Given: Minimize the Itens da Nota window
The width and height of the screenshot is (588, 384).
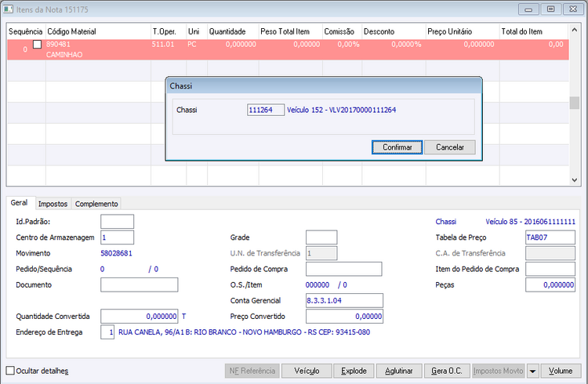Looking at the screenshot, I should tap(528, 9).
